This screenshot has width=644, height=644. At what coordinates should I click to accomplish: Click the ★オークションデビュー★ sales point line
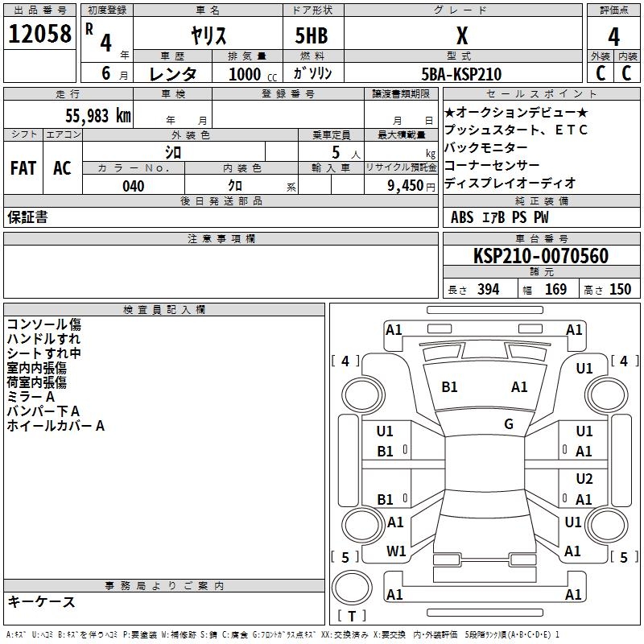pyautogui.click(x=516, y=112)
